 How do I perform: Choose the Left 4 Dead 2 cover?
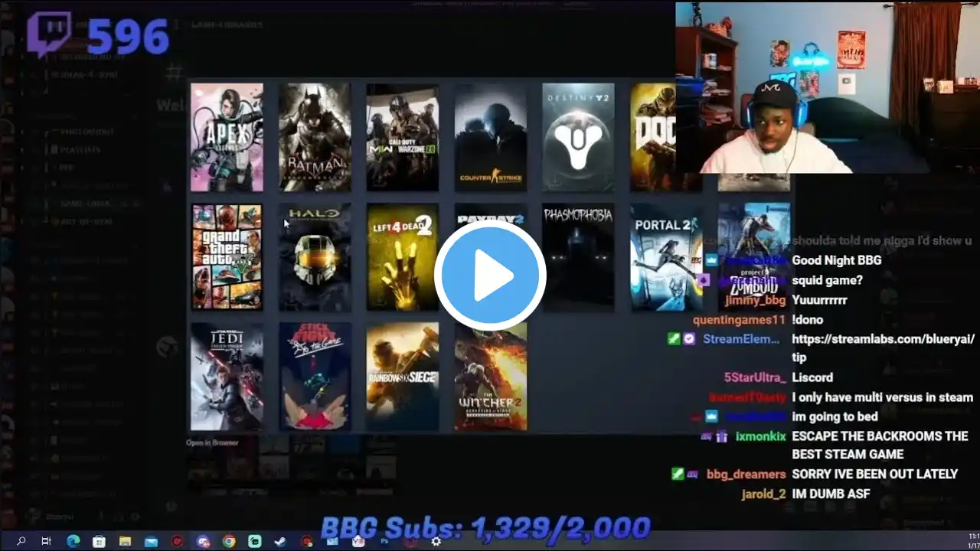[403, 256]
